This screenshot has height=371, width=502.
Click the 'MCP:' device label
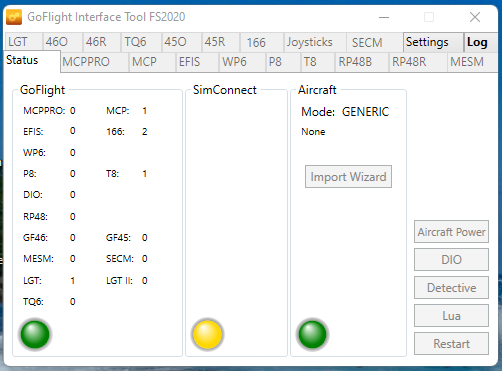pyautogui.click(x=118, y=111)
